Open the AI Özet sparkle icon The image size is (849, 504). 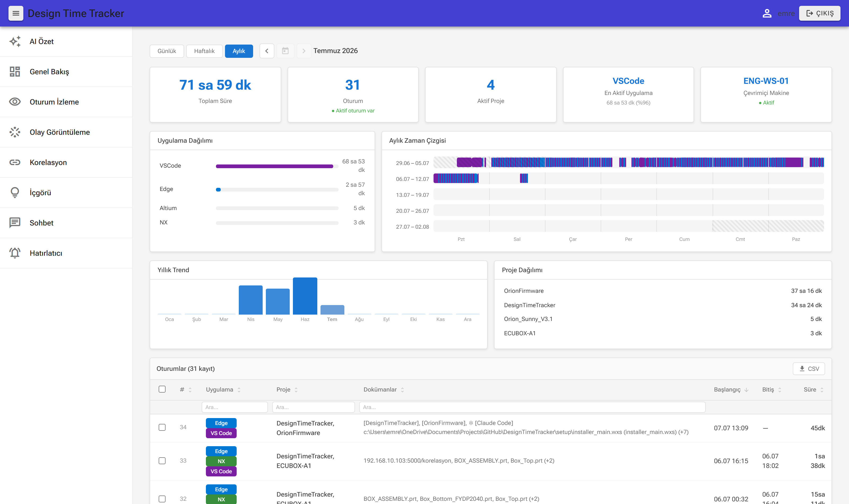(15, 41)
